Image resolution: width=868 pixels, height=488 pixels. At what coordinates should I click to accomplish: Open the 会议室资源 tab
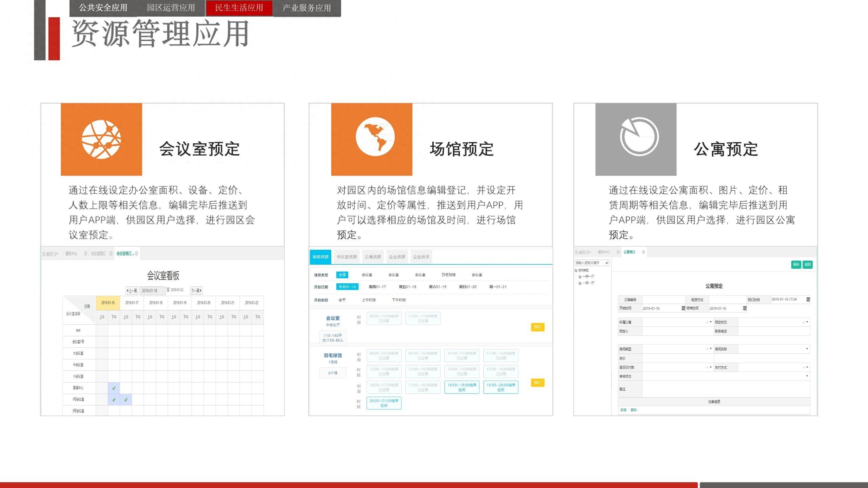347,257
